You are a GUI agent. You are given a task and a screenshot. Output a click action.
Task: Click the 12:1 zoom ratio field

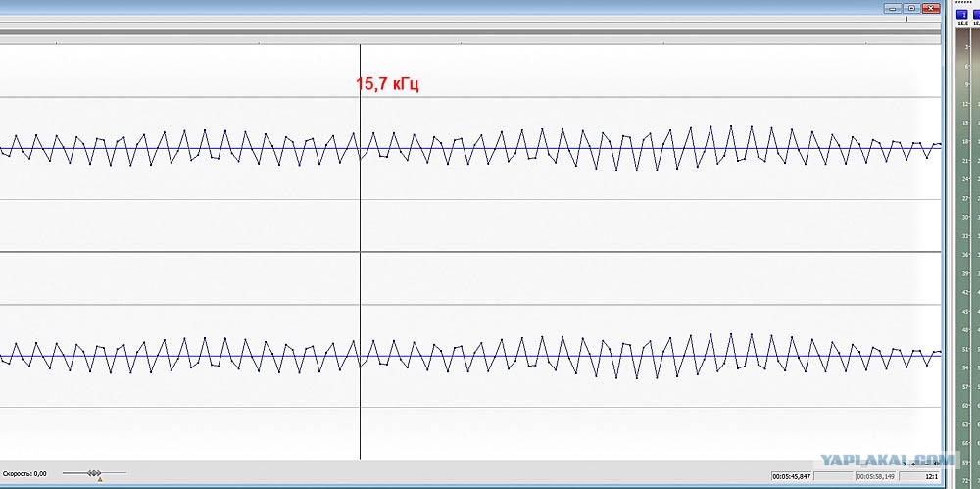(x=920, y=476)
